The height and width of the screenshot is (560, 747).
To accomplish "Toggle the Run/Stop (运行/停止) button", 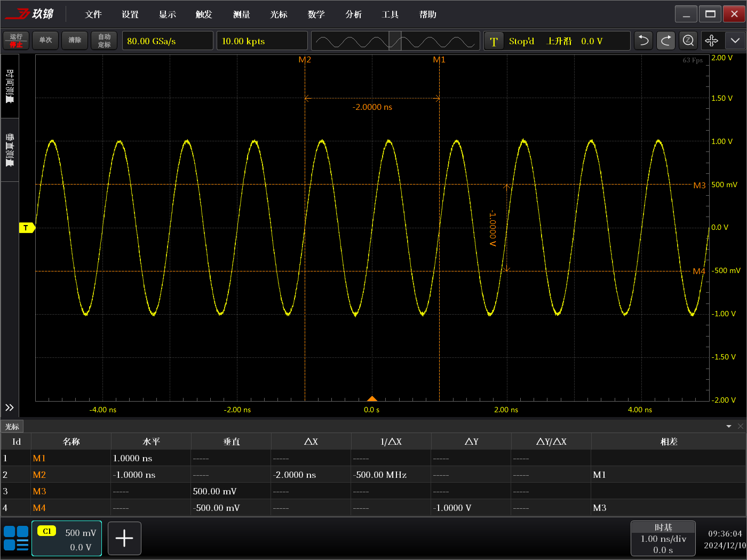I will tap(16, 41).
